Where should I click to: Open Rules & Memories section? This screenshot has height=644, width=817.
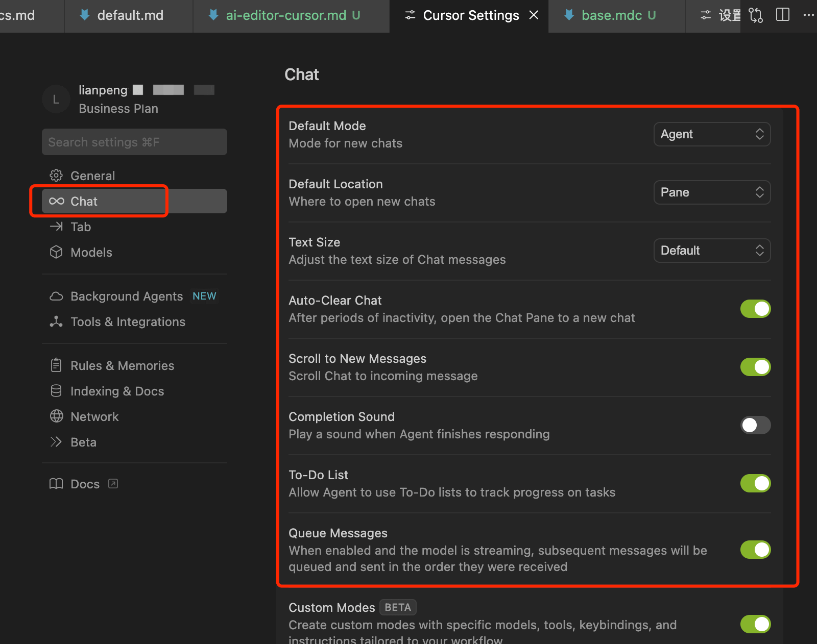(134, 366)
